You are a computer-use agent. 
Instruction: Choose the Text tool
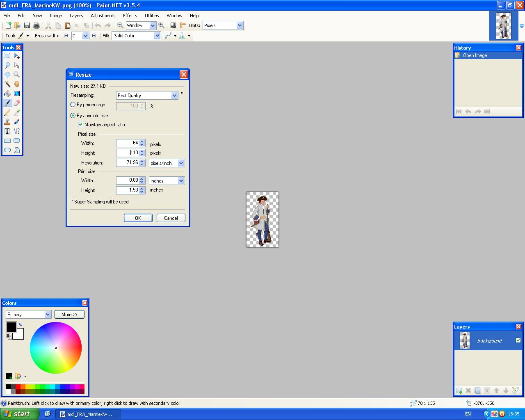tap(7, 131)
